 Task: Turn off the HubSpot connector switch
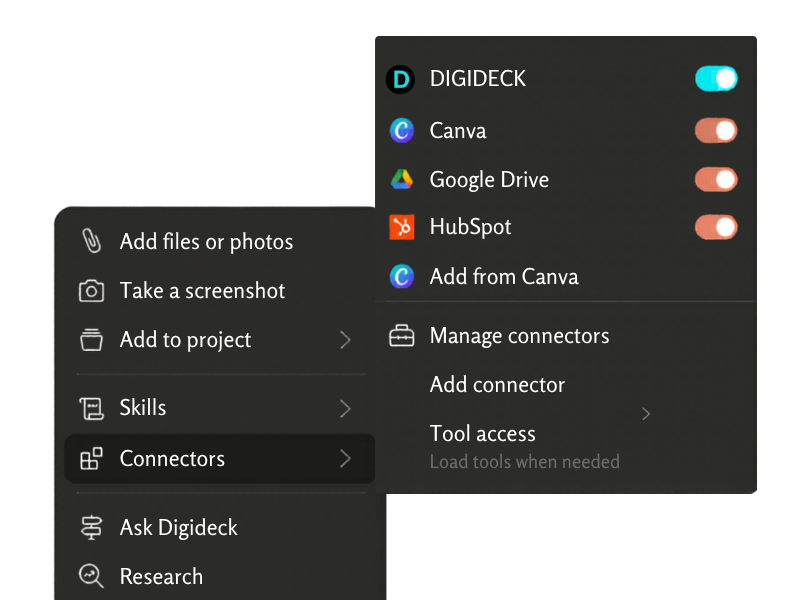click(x=716, y=227)
